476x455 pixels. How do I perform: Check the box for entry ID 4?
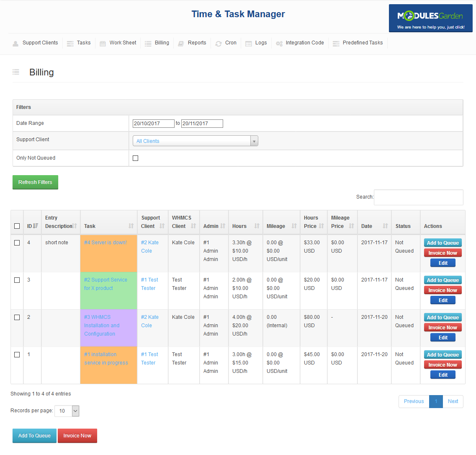pyautogui.click(x=17, y=243)
